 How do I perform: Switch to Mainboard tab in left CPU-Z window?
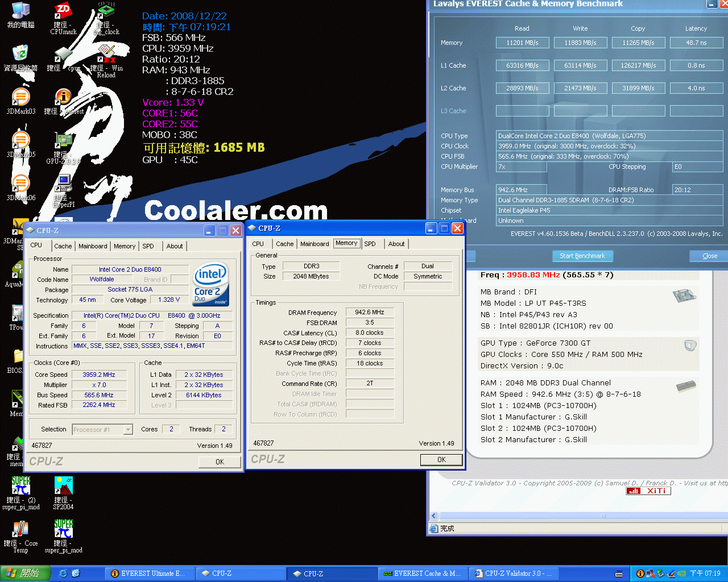tap(93, 246)
